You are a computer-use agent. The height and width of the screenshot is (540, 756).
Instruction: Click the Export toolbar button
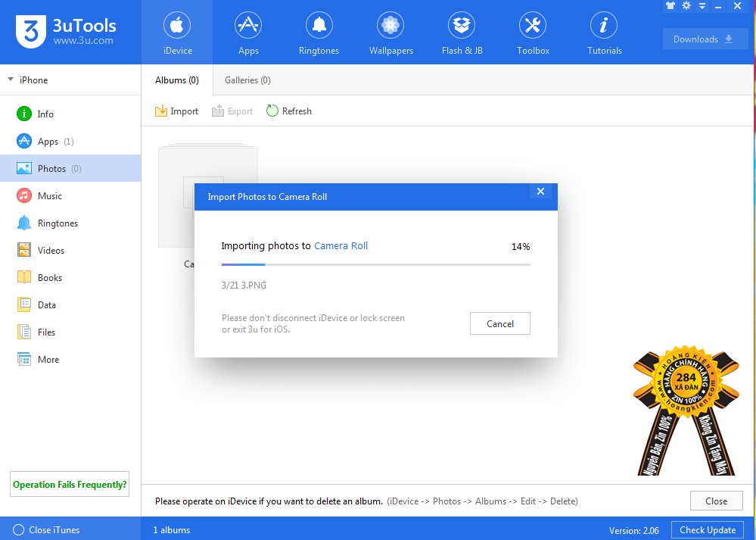[x=232, y=111]
